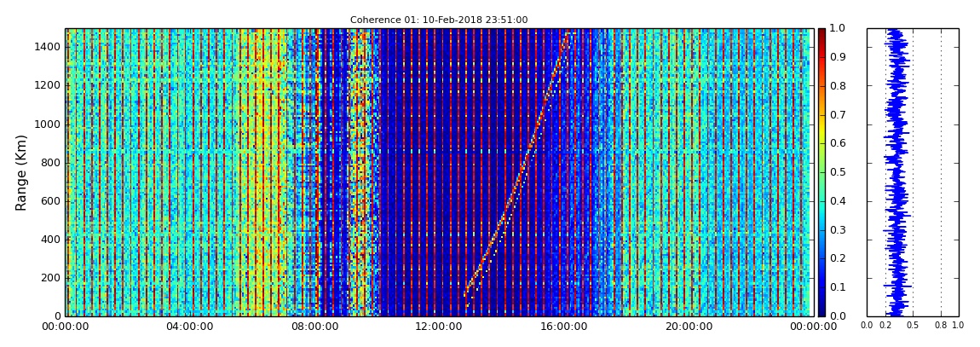Click the 1.0 colorbar tick label
This screenshot has width=980, height=347.
(837, 29)
